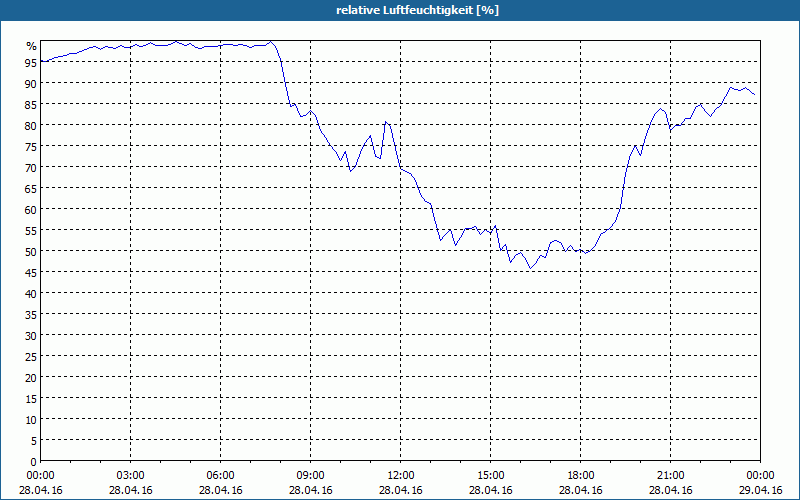800x500 pixels.
Task: Click the 0 y-axis origin label
Action: 34,462
